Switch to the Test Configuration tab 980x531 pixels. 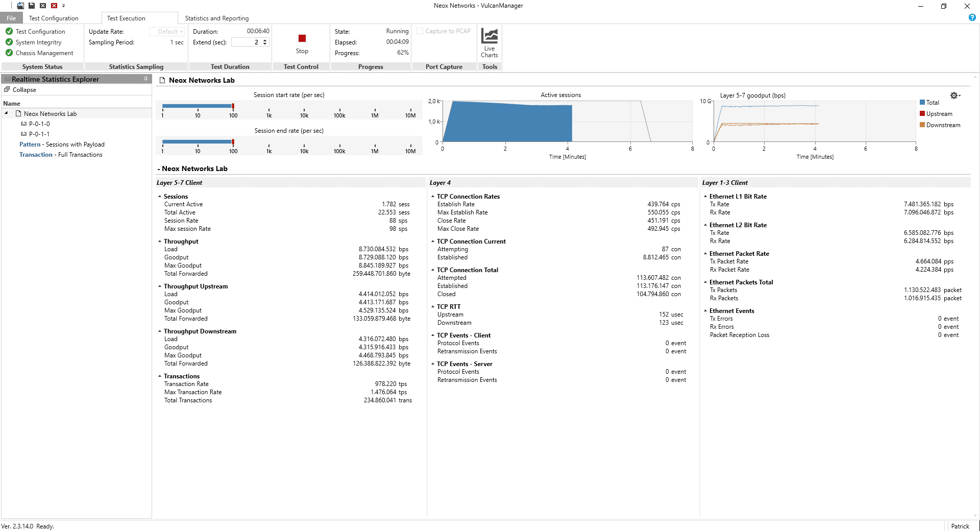point(54,18)
